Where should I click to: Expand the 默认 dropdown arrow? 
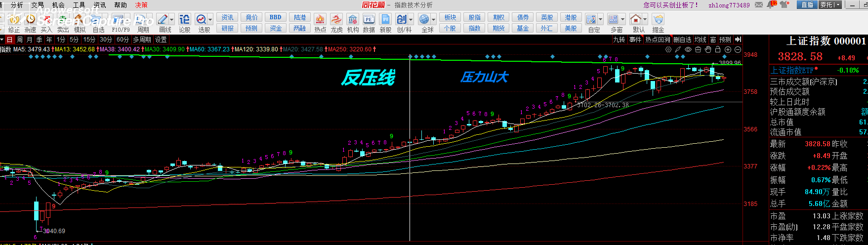click(645, 19)
